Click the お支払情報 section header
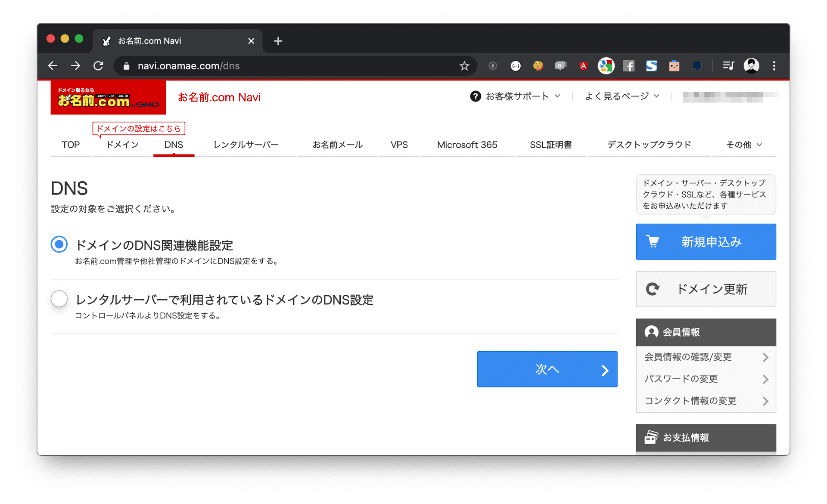 pos(706,437)
